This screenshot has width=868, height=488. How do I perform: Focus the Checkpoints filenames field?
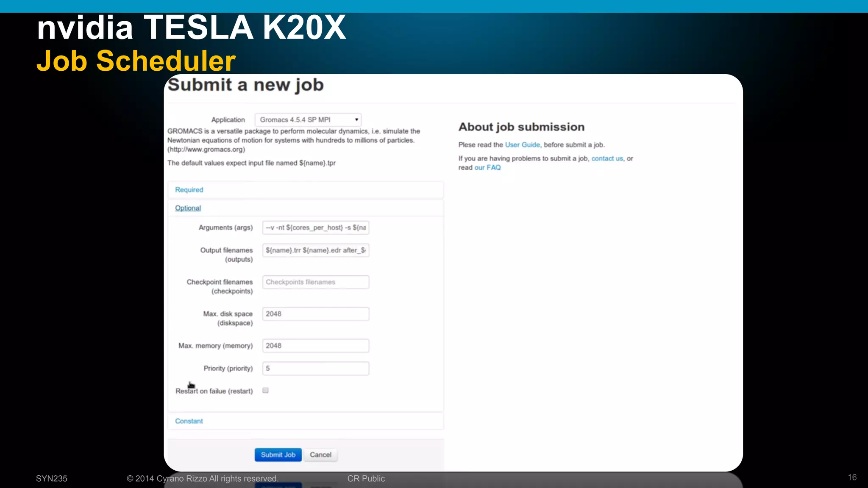316,282
